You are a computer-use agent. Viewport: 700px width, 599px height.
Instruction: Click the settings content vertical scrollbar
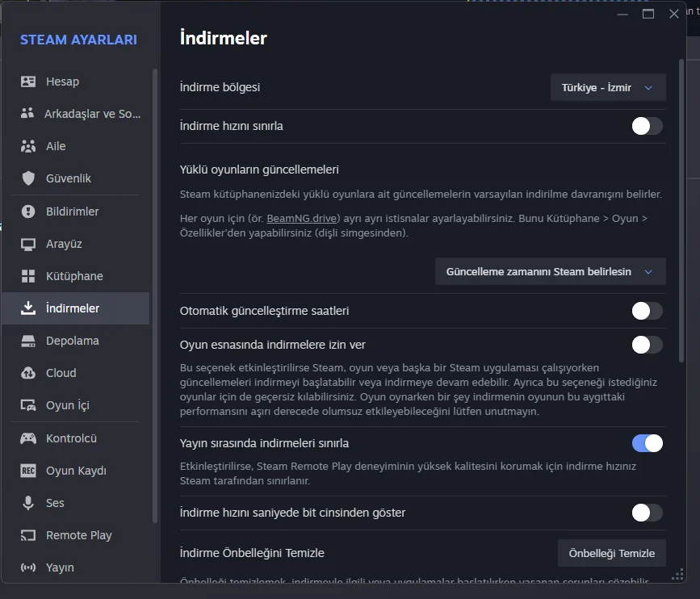[x=682, y=210]
